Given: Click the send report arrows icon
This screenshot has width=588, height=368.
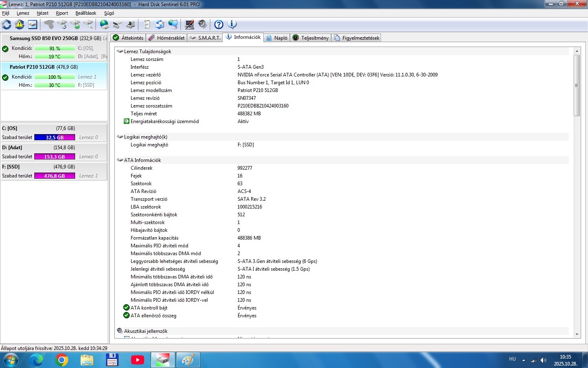Looking at the screenshot, I should tap(160, 25).
